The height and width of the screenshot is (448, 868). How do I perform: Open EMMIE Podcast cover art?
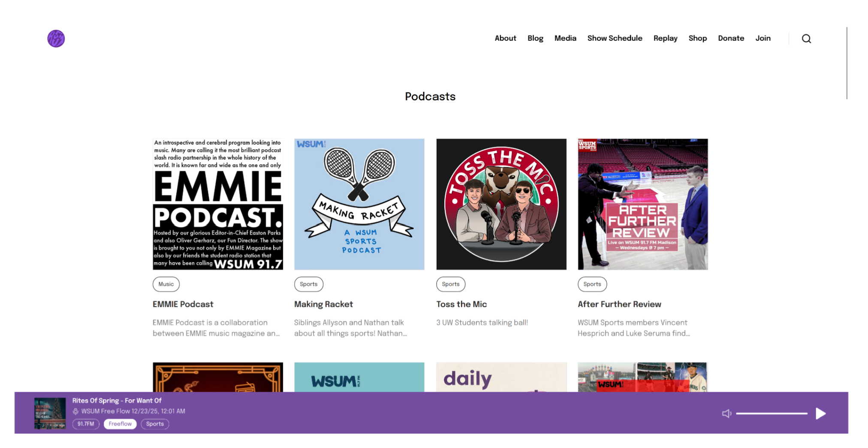click(x=218, y=204)
